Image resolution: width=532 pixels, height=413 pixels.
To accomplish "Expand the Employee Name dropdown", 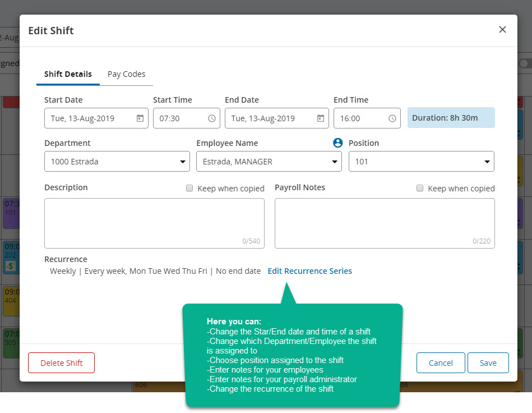I will pyautogui.click(x=269, y=162).
